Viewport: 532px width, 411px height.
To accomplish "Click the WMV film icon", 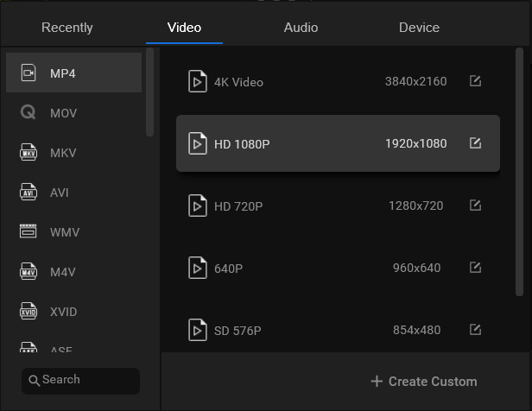I will [x=28, y=231].
